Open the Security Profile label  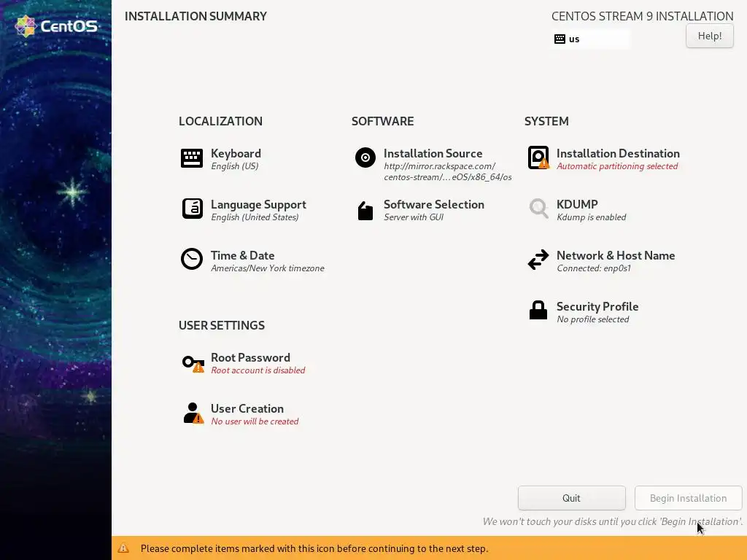pyautogui.click(x=597, y=306)
